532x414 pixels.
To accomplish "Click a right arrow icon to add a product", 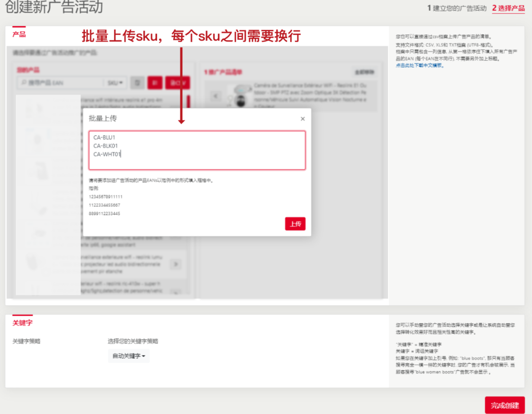I will pos(176,264).
